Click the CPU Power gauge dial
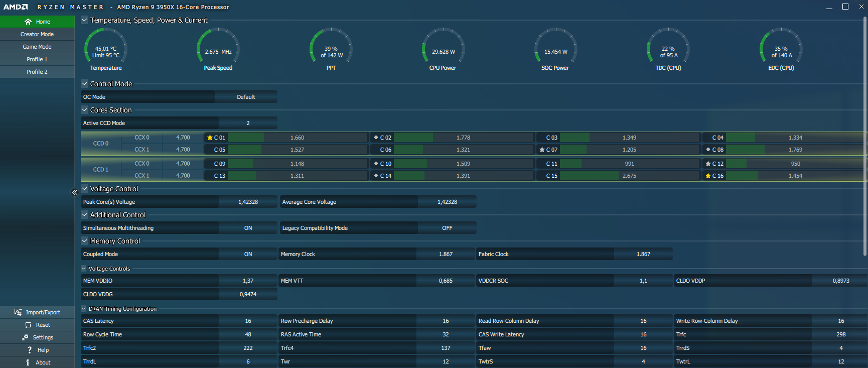 (444, 46)
